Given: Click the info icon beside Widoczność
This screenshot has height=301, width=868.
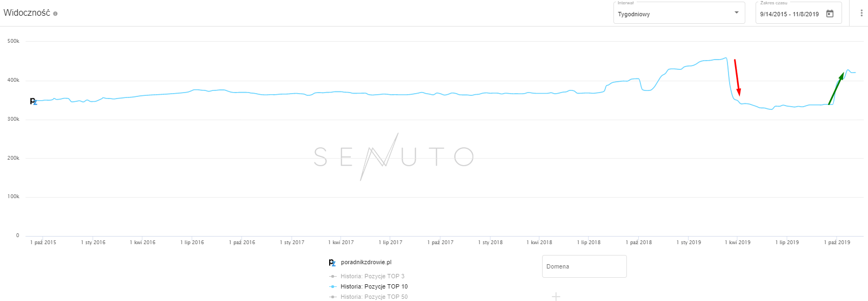Looking at the screenshot, I should pos(55,14).
